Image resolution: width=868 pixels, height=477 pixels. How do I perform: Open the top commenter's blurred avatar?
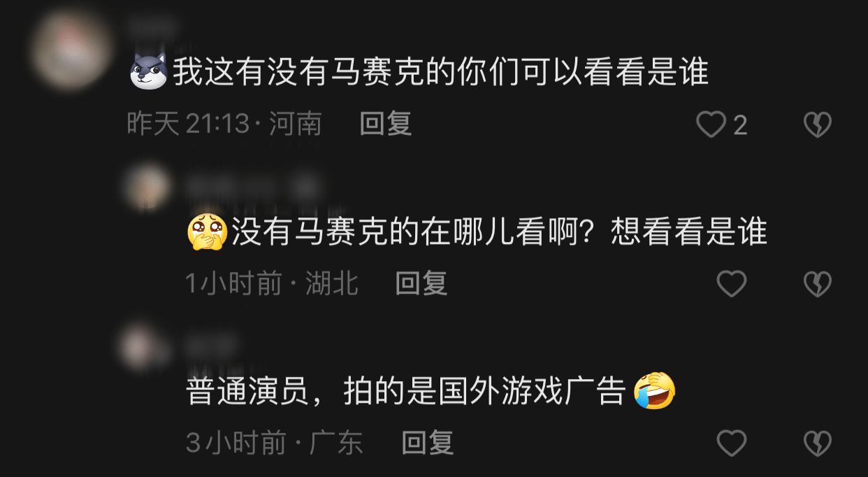click(70, 49)
